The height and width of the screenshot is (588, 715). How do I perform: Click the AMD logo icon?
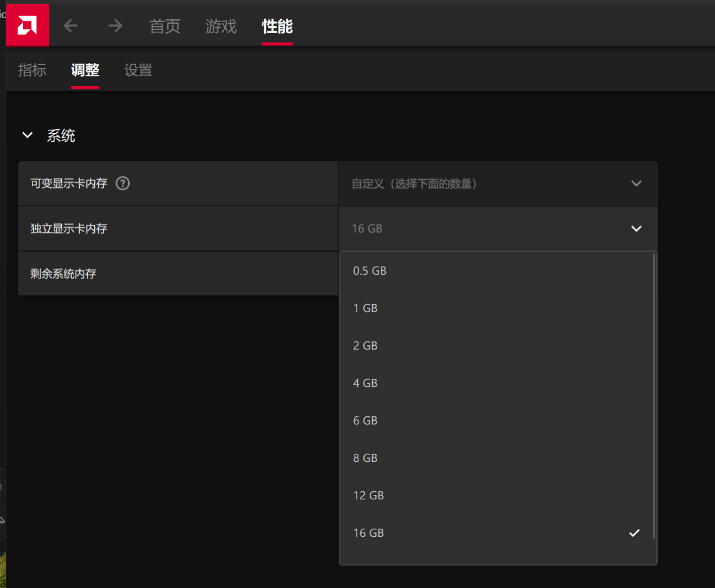click(x=27, y=25)
